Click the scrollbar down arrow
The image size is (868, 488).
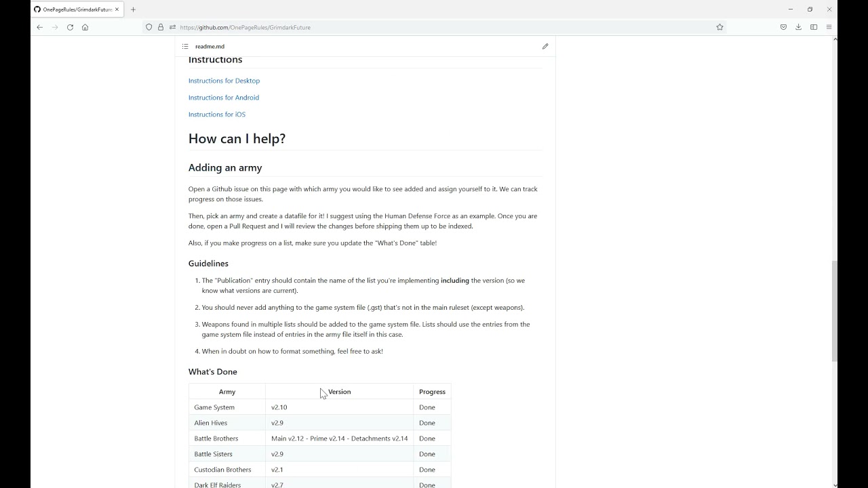point(835,485)
